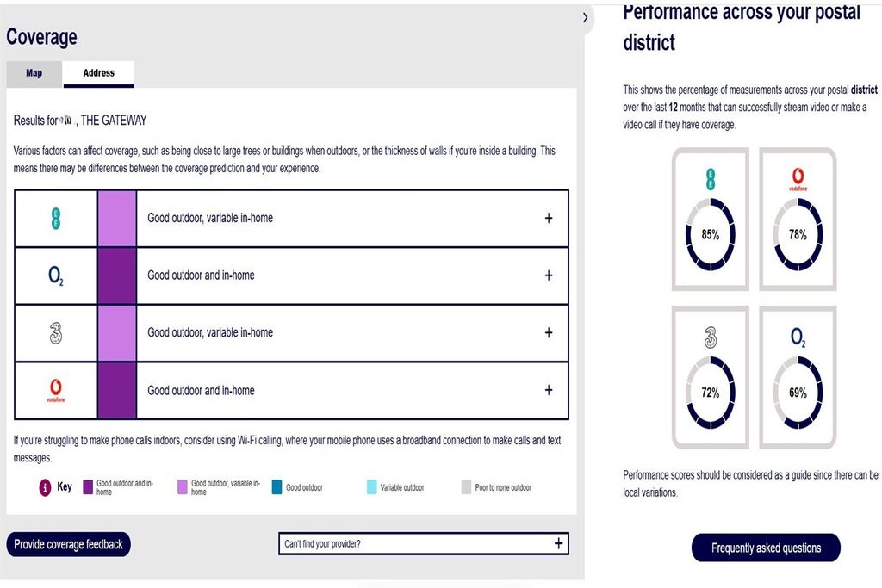Click the EE 85% performance ring
882x588 pixels.
point(710,234)
